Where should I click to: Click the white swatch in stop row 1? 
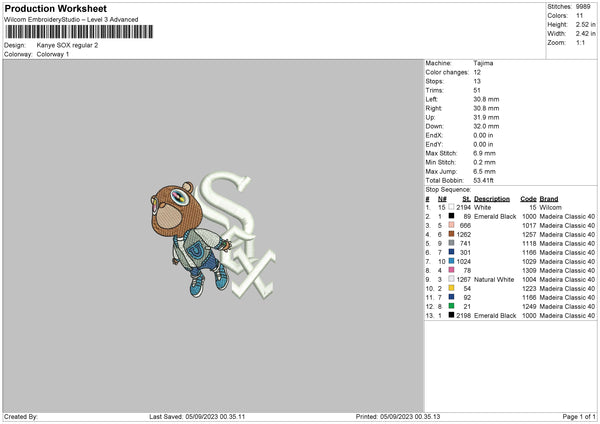coord(451,207)
